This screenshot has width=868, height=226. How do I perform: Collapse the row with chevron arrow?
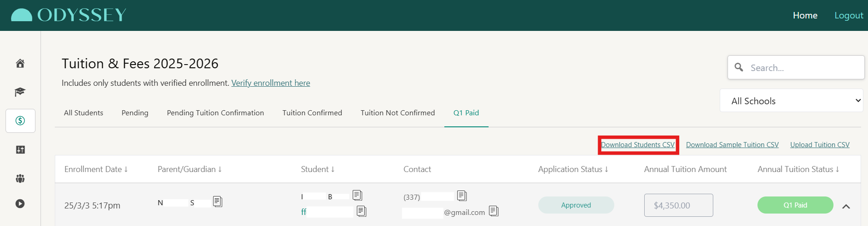tap(846, 207)
